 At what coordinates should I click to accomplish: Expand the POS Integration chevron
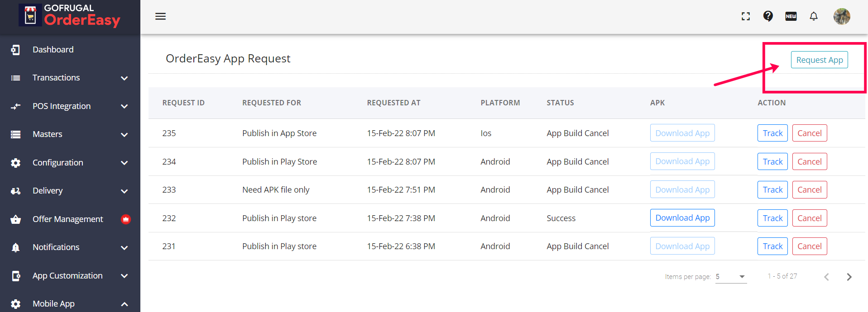click(125, 106)
